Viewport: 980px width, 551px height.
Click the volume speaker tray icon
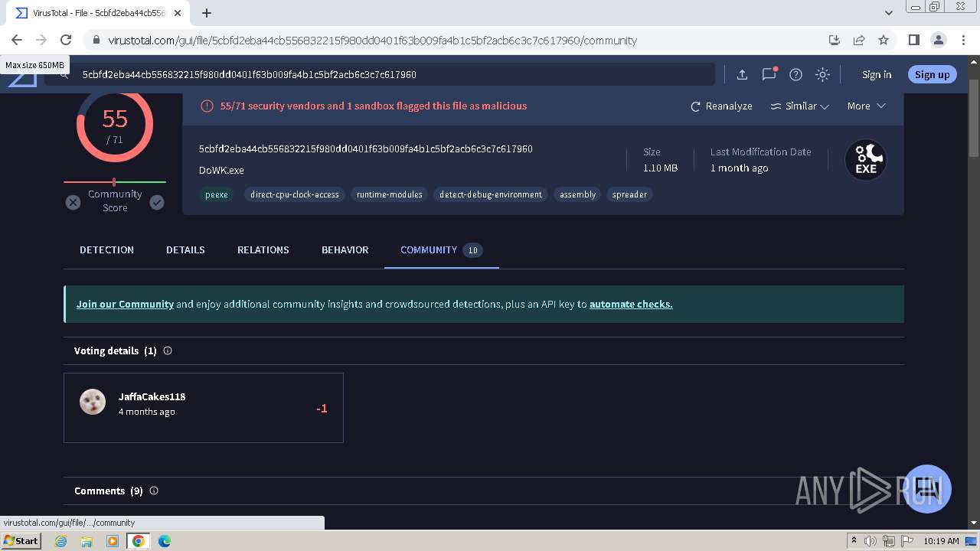click(x=871, y=541)
